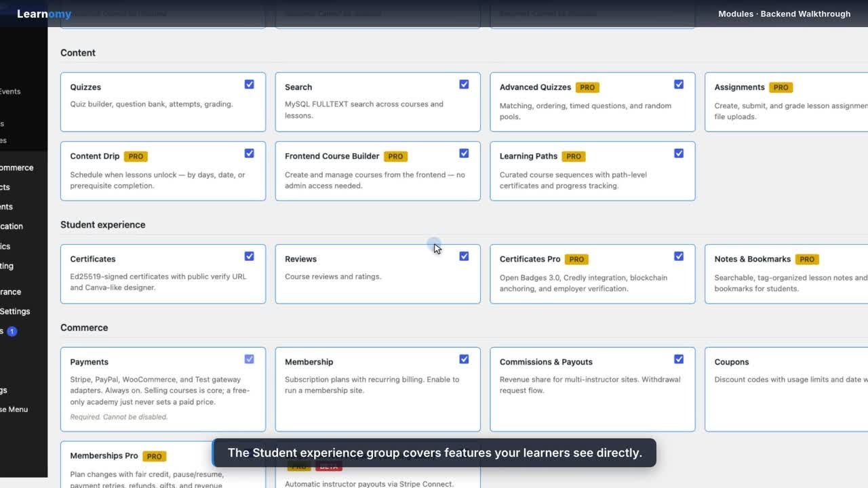Open the Events sidebar item
The width and height of the screenshot is (868, 488).
point(10,91)
